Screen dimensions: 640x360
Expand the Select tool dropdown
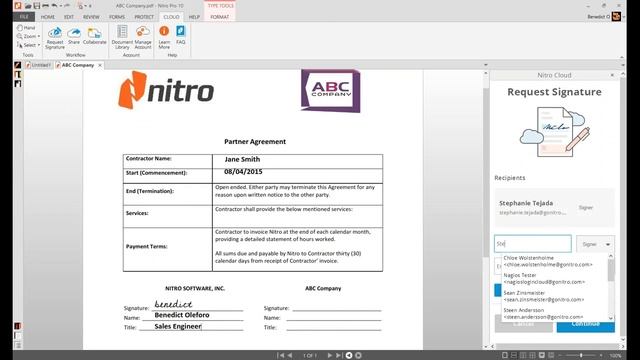(39, 45)
